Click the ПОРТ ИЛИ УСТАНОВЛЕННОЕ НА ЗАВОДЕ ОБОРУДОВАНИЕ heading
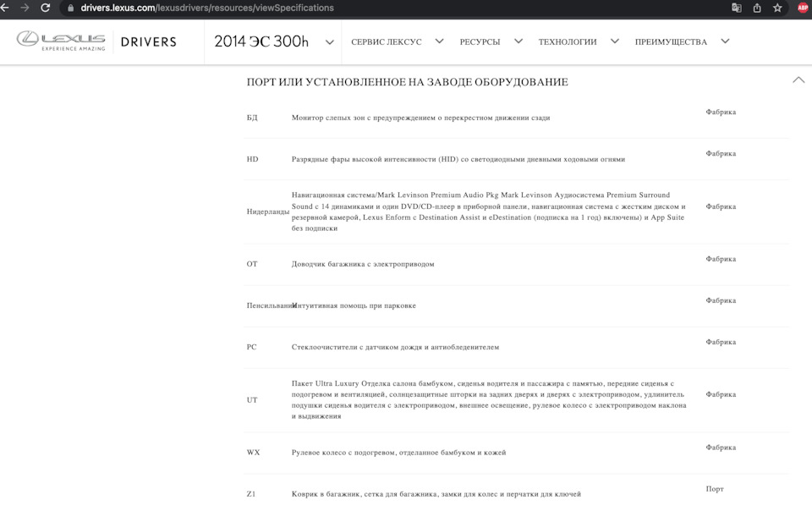 click(x=407, y=82)
